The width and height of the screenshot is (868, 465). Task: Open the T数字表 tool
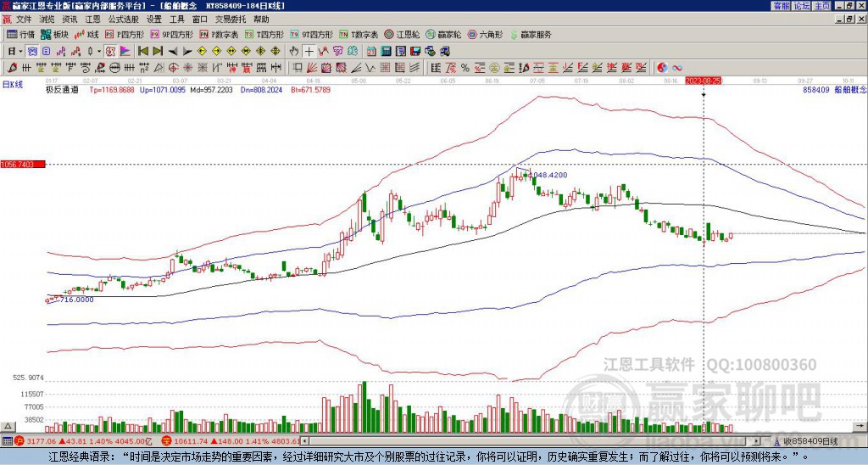[x=359, y=34]
